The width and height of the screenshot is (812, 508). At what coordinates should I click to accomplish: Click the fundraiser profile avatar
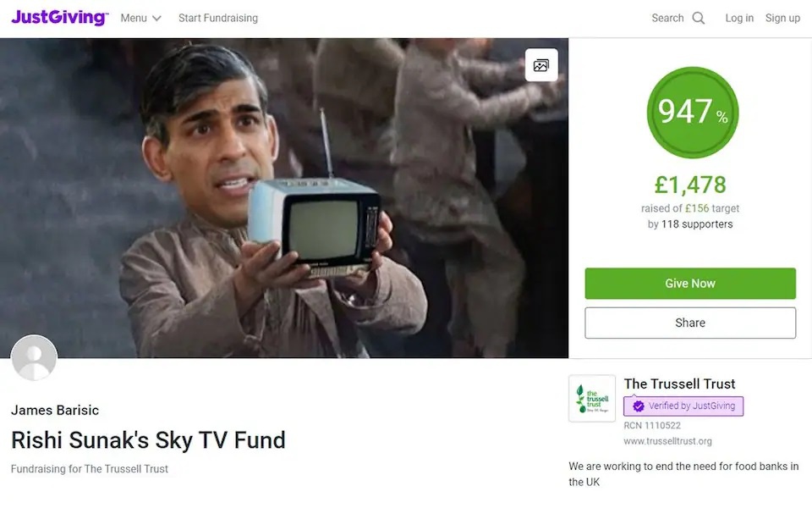34,357
